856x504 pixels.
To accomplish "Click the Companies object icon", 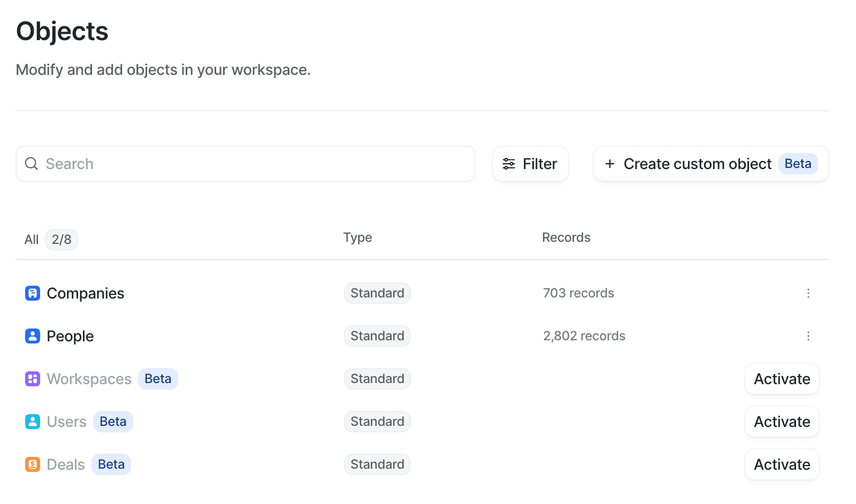I will pyautogui.click(x=33, y=293).
